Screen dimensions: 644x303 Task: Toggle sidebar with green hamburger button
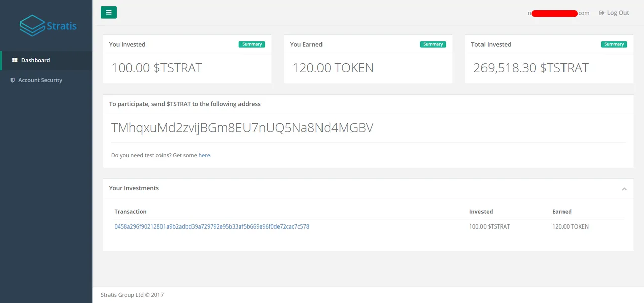[x=109, y=13]
